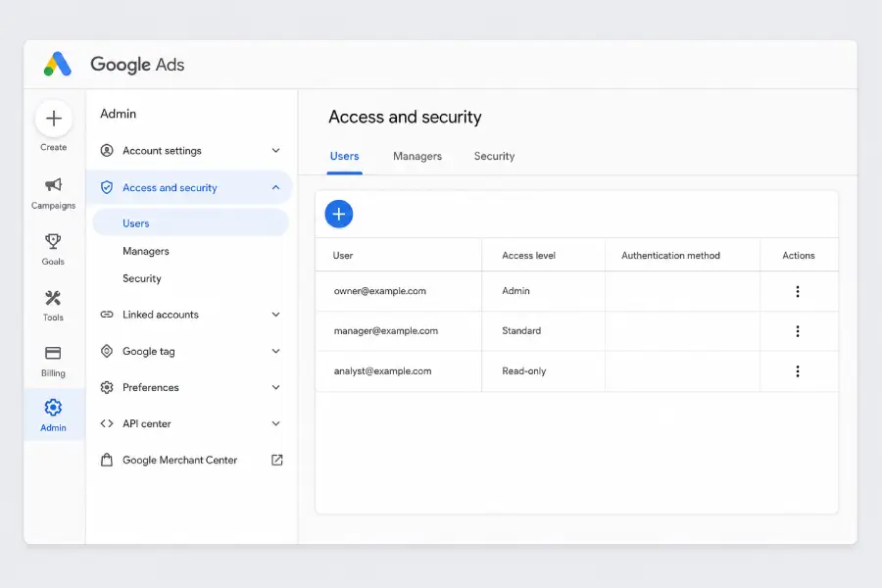Click the Linked accounts link icon
The height and width of the screenshot is (588, 882).
[106, 314]
